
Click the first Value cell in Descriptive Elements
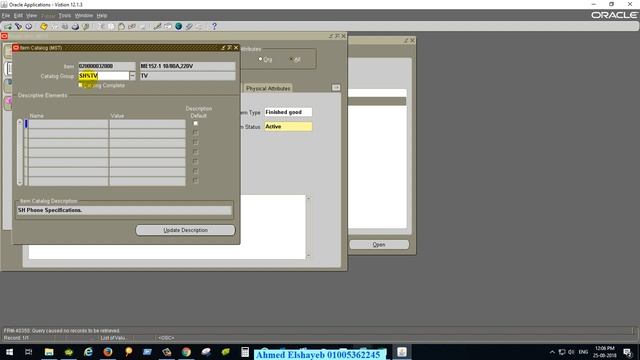tap(147, 124)
